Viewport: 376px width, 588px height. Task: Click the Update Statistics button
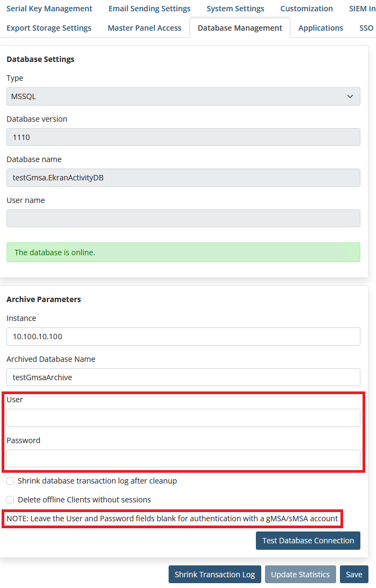300,575
